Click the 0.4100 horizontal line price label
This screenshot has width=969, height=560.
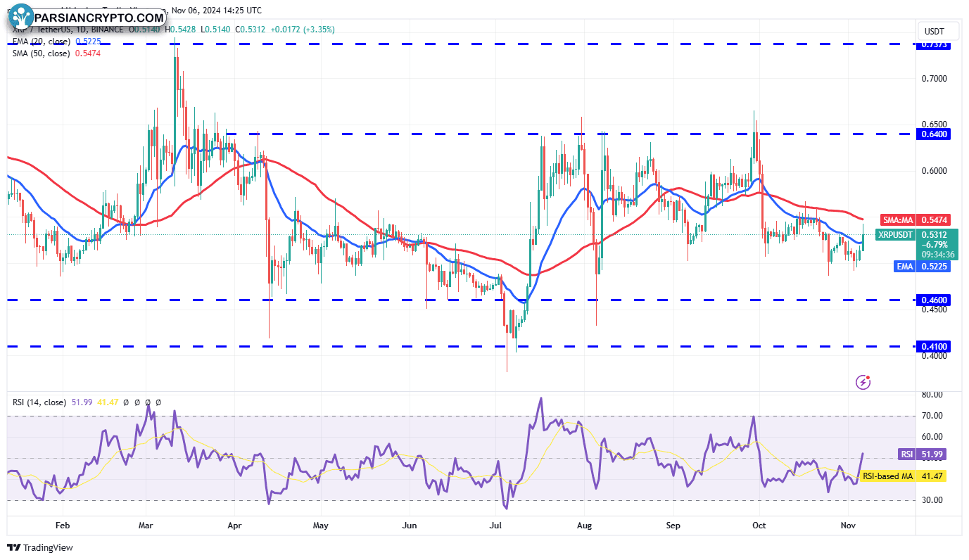point(935,346)
